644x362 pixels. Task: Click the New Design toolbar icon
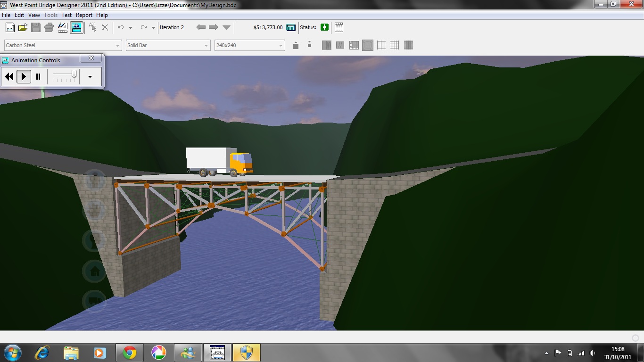click(9, 27)
